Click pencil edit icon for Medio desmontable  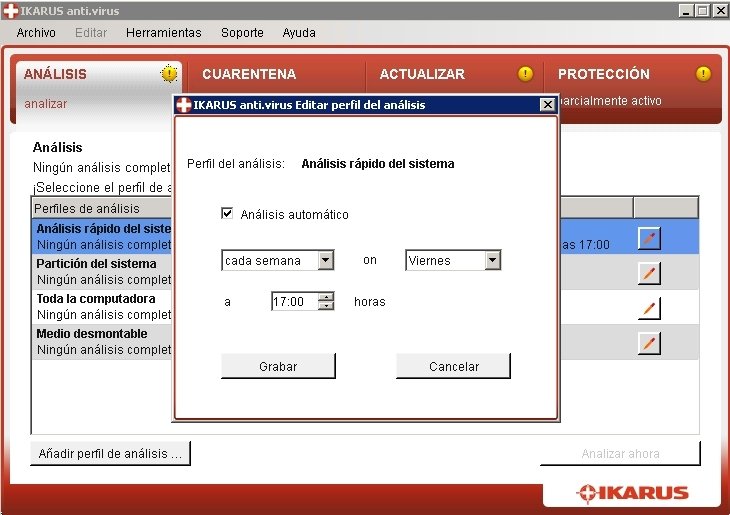[649, 344]
